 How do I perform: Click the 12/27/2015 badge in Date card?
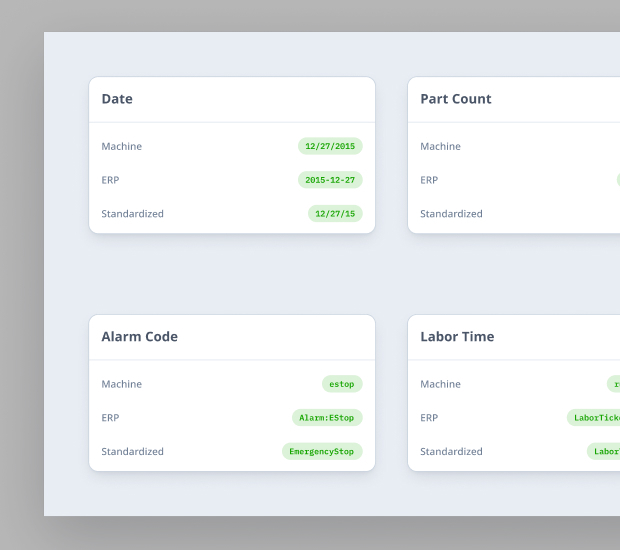(330, 146)
